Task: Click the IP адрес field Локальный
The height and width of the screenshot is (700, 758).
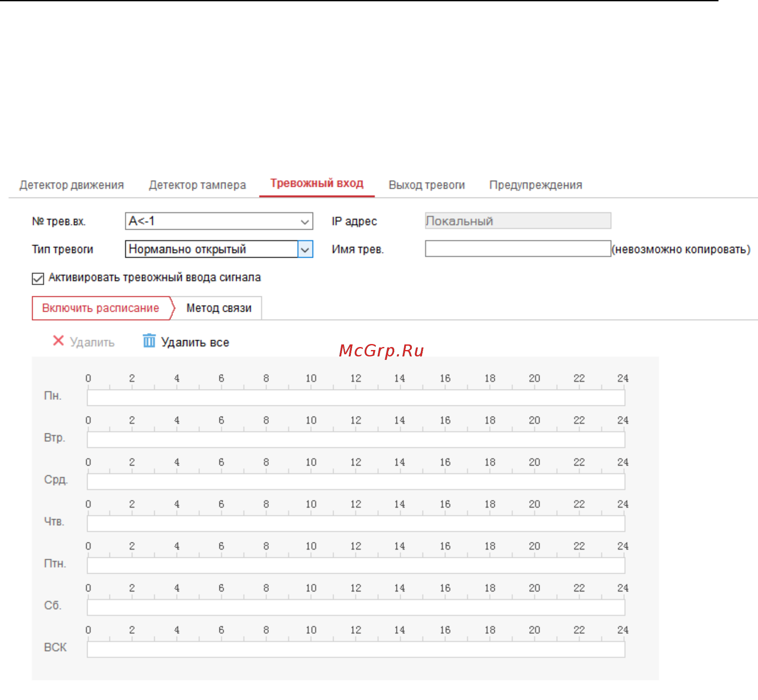Action: pos(518,221)
